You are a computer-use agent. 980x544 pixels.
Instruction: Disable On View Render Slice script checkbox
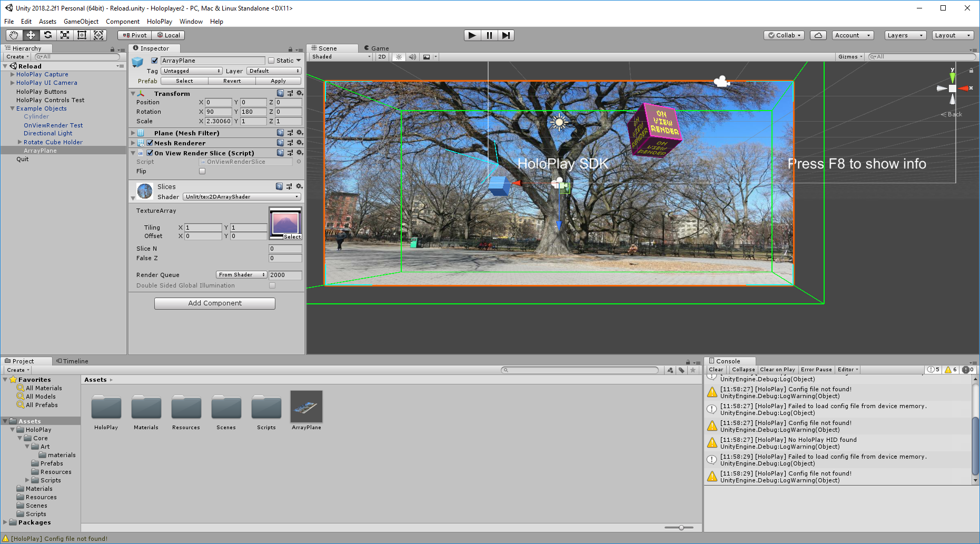pyautogui.click(x=150, y=153)
